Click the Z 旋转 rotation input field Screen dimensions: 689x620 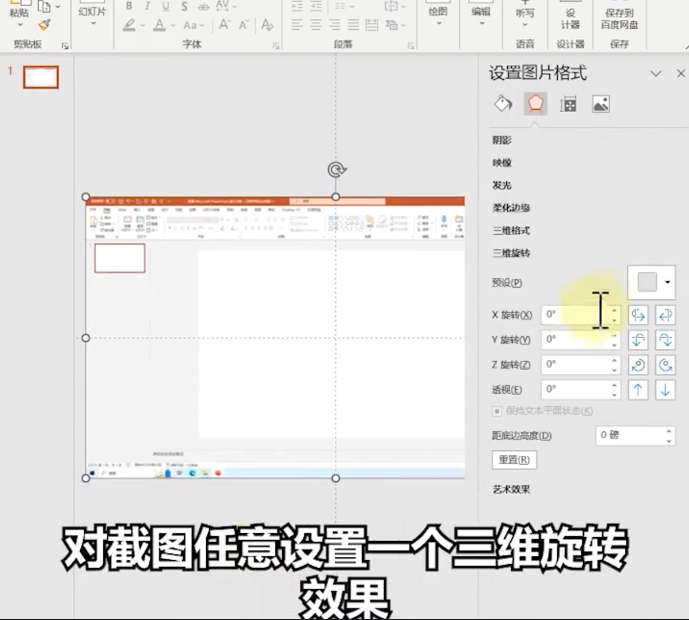(x=580, y=365)
